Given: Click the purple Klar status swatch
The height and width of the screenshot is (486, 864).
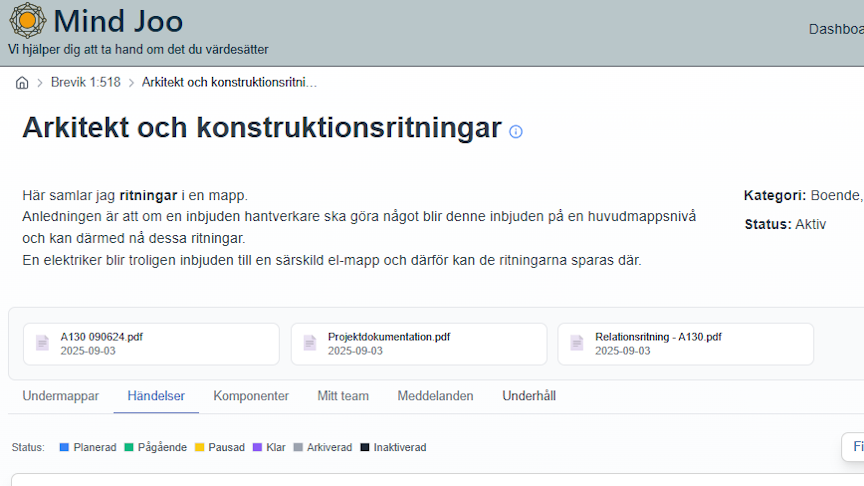Looking at the screenshot, I should point(257,447).
